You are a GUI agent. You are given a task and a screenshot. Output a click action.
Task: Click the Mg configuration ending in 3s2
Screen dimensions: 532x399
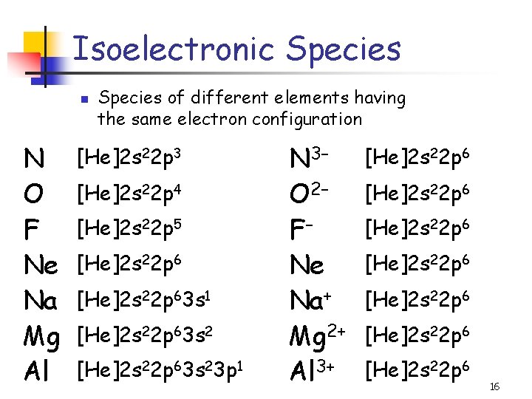click(145, 335)
